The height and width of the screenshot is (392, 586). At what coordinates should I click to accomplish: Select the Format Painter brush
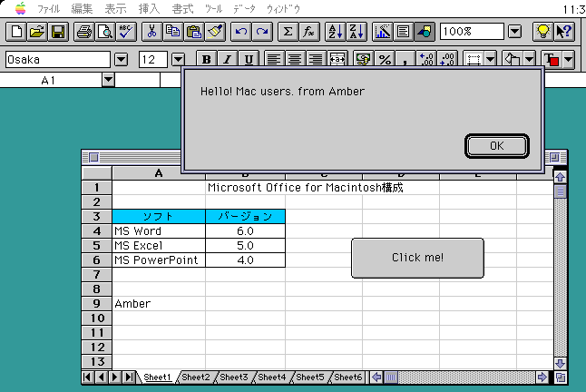215,32
